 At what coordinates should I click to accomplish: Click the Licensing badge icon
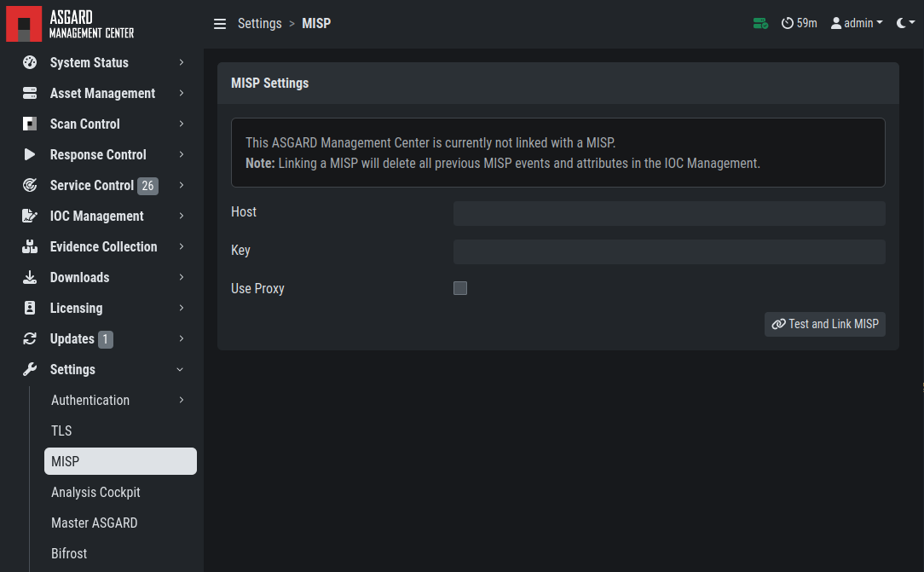click(x=30, y=308)
